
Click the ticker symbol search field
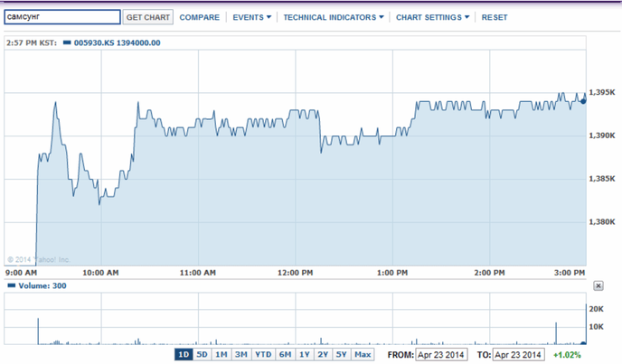tap(62, 17)
